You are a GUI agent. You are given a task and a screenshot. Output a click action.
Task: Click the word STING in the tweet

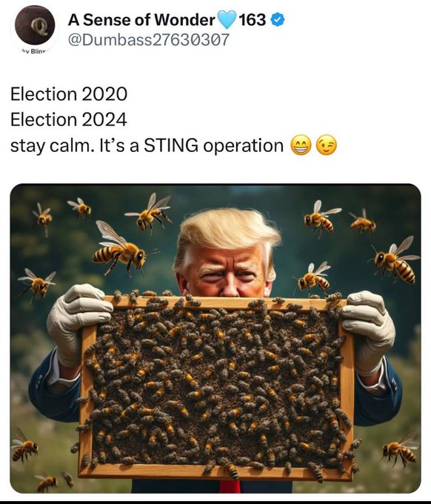coord(171,145)
